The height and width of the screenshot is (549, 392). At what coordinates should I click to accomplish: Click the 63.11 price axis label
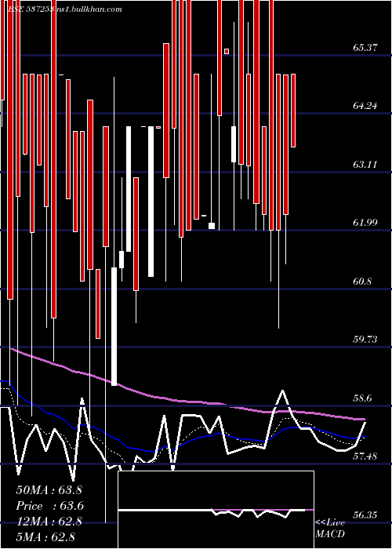[x=365, y=164]
